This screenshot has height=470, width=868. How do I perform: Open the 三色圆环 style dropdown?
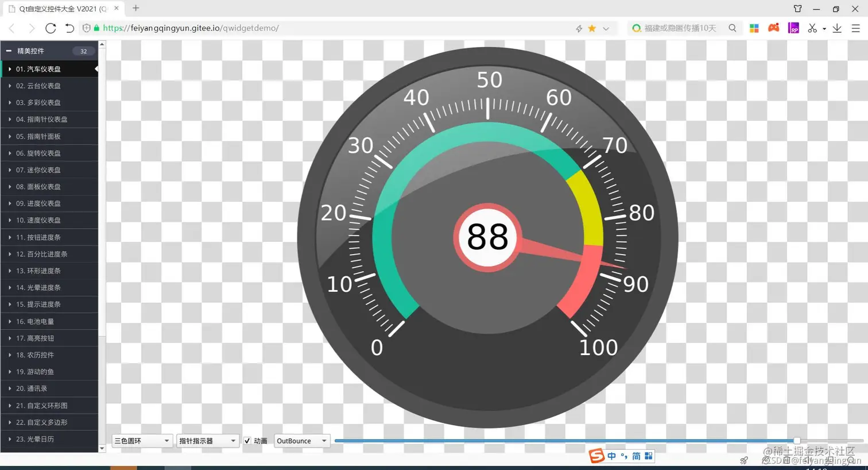(x=142, y=441)
